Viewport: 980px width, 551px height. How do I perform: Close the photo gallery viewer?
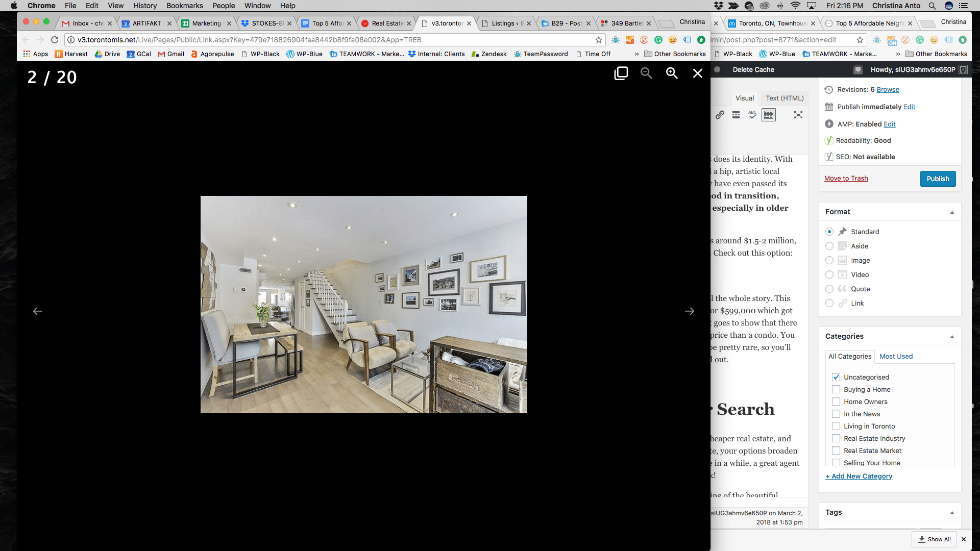point(697,73)
